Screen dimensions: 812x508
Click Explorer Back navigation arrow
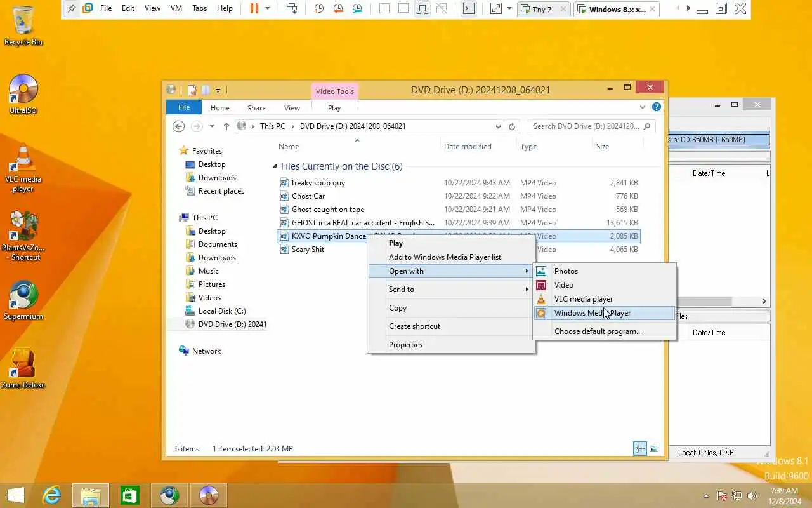point(179,126)
